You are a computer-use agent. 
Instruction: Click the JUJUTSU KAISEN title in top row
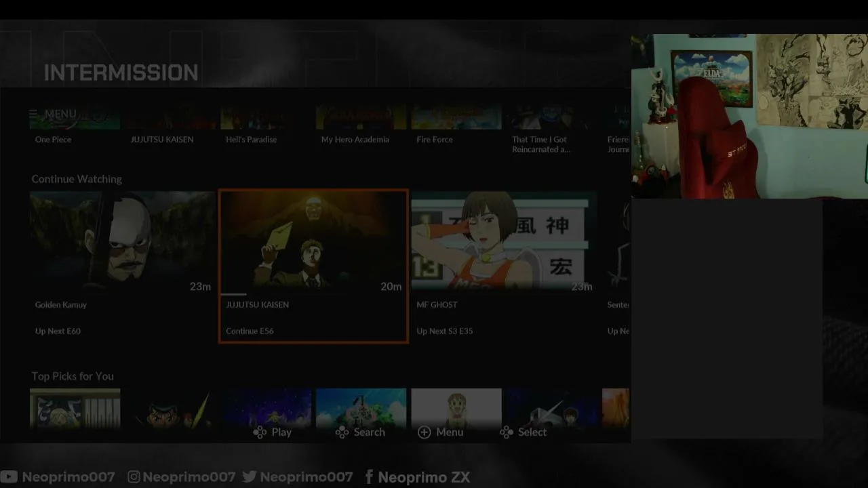[162, 140]
